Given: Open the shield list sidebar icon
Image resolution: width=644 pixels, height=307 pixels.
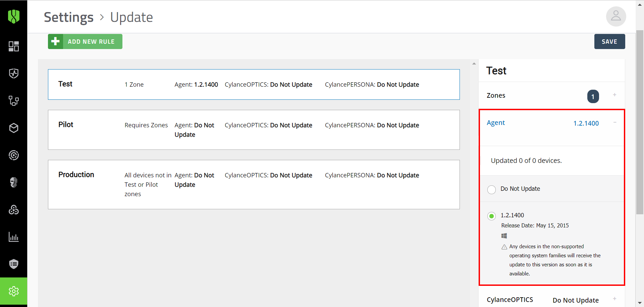Looking at the screenshot, I should pos(14,264).
